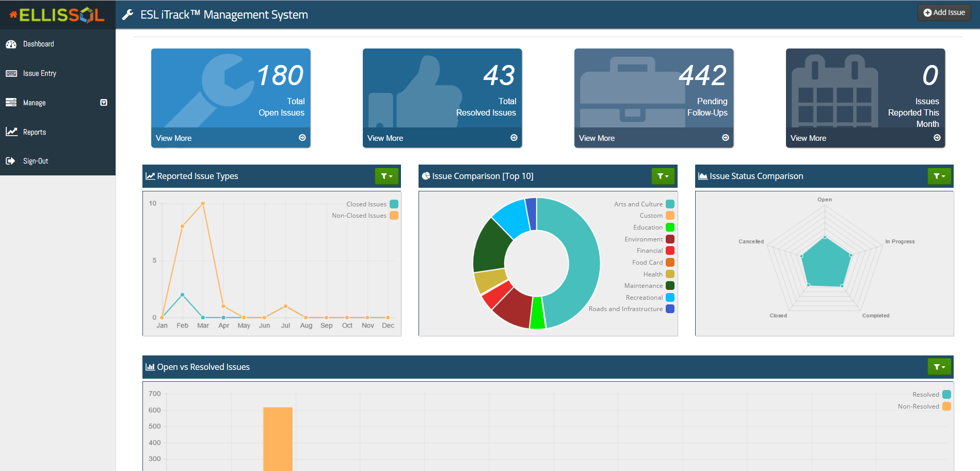Image resolution: width=980 pixels, height=471 pixels.
Task: Click the large teal donut chart segment
Action: click(584, 263)
